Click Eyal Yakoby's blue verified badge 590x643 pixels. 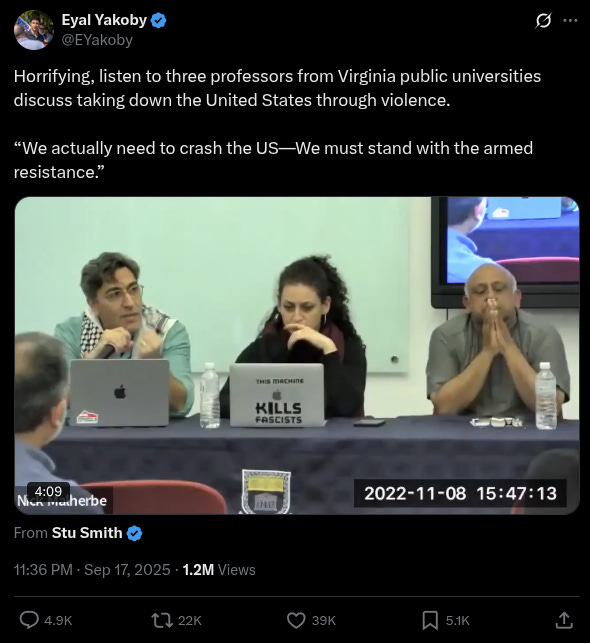tap(159, 20)
